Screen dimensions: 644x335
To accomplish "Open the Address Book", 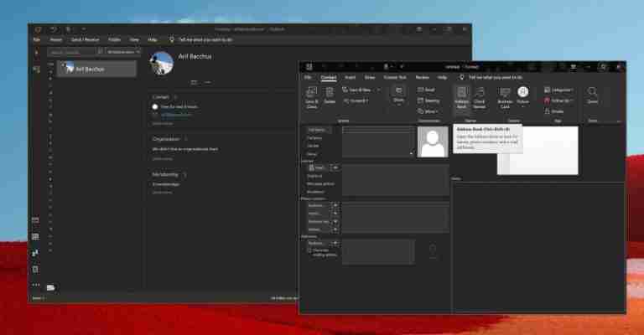I will 461,95.
